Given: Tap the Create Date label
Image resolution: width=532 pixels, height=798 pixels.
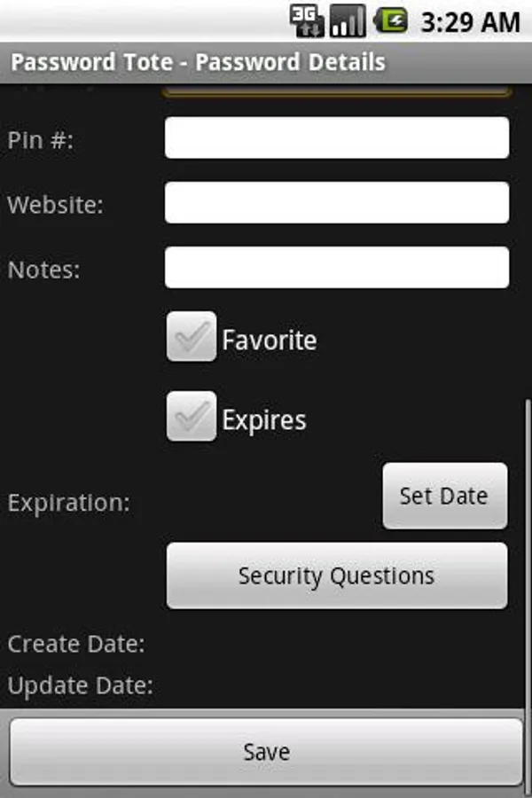Looking at the screenshot, I should tap(76, 644).
